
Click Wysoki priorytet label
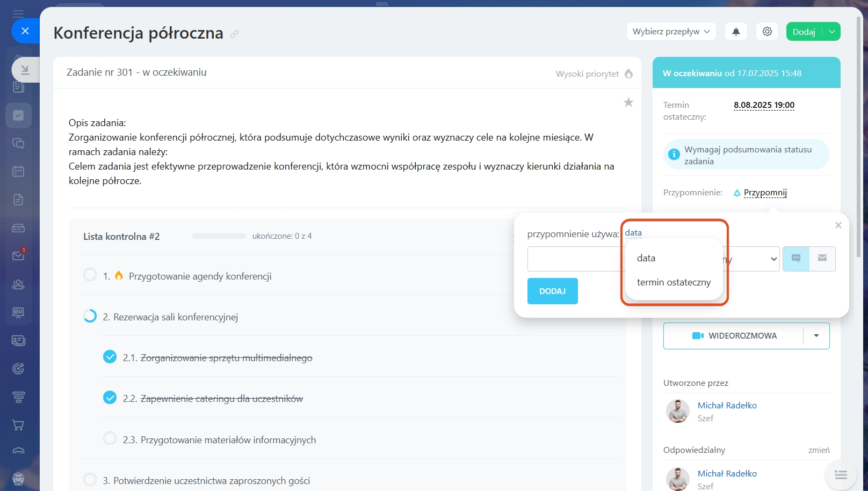coord(587,74)
